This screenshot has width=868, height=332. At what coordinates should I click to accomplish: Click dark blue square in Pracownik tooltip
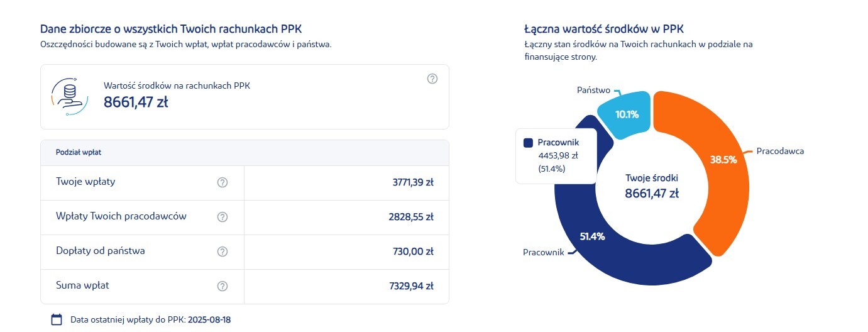pyautogui.click(x=528, y=143)
